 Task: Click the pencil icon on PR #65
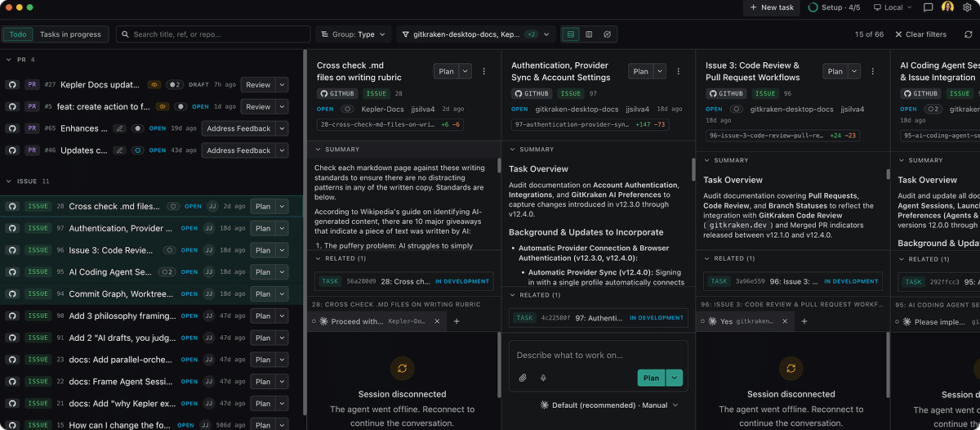coord(120,128)
